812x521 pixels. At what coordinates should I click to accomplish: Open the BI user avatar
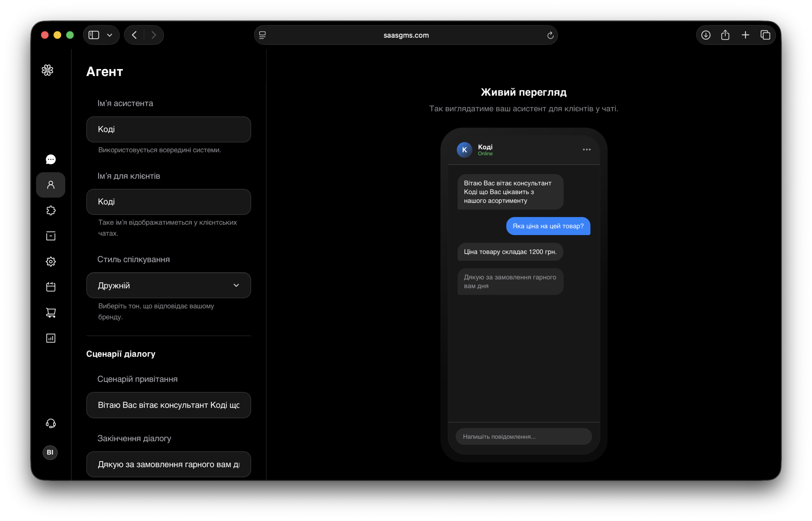(50, 452)
